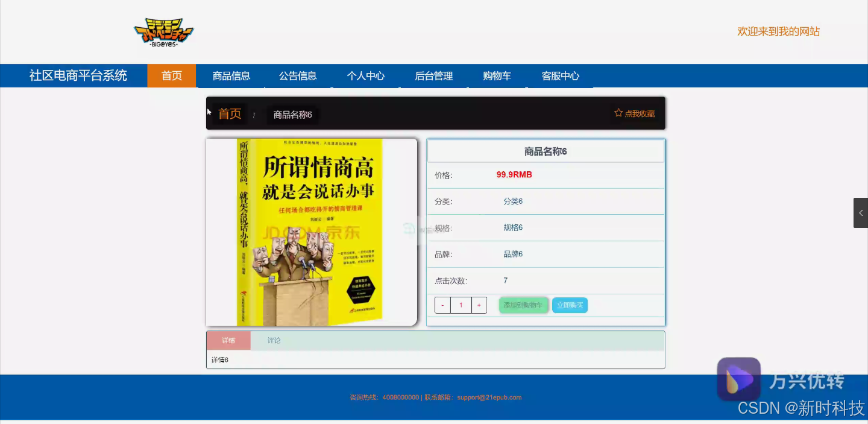Click the 添加到购物车 button
Viewport: 868px width, 424px height.
[524, 305]
